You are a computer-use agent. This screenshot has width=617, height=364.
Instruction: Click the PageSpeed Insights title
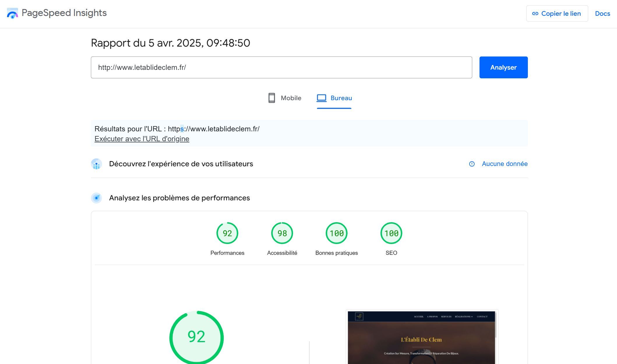[x=64, y=13]
